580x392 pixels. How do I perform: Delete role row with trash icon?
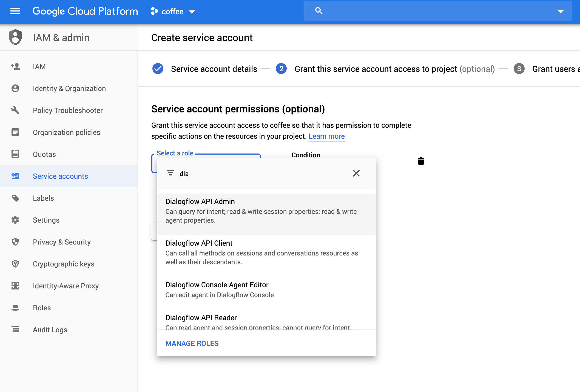[421, 161]
